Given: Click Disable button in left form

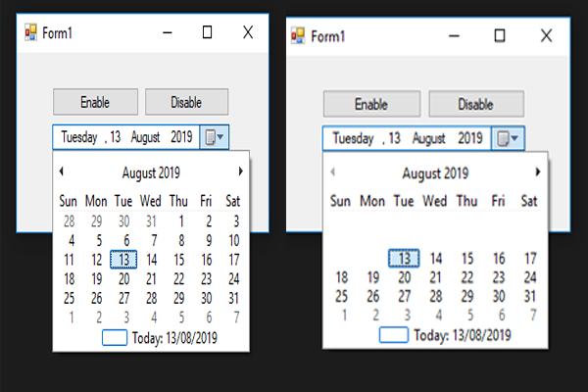Looking at the screenshot, I should pyautogui.click(x=186, y=102).
